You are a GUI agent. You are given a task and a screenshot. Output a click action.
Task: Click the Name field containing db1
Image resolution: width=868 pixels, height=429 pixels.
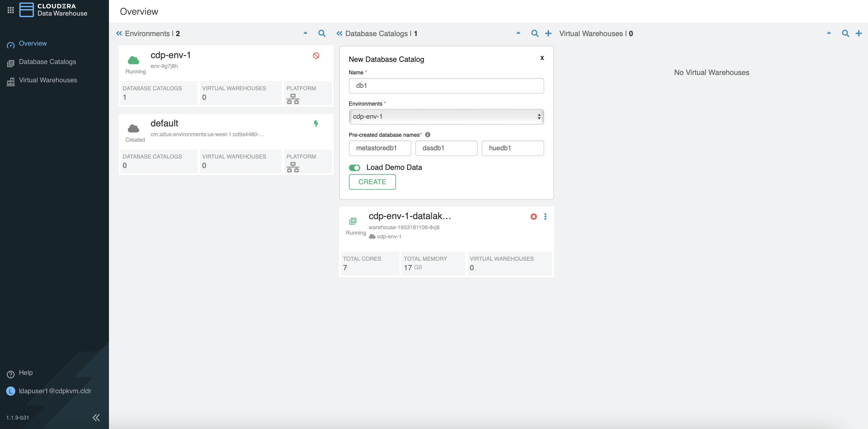446,86
